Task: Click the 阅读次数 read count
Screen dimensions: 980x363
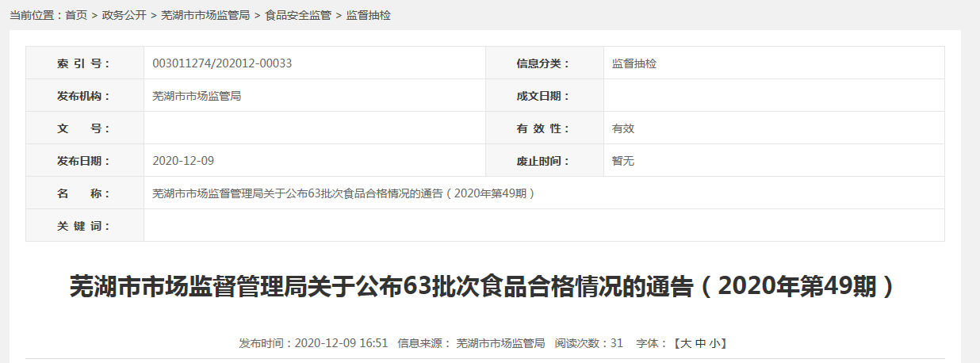Action: [x=589, y=343]
